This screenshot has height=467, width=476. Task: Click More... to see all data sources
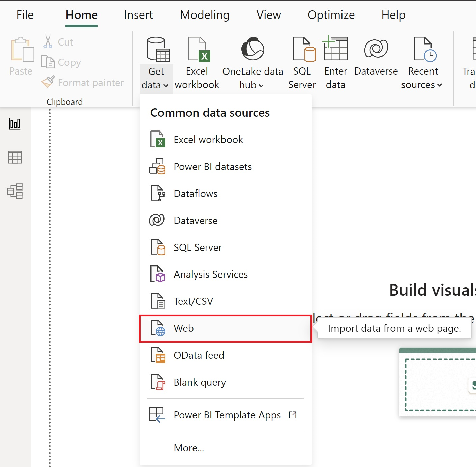(x=226, y=448)
